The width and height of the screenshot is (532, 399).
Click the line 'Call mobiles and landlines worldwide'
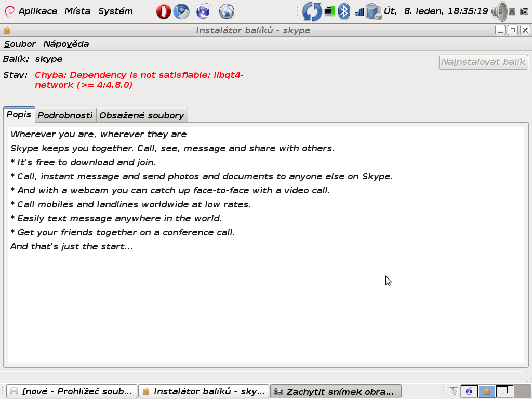pos(130,204)
